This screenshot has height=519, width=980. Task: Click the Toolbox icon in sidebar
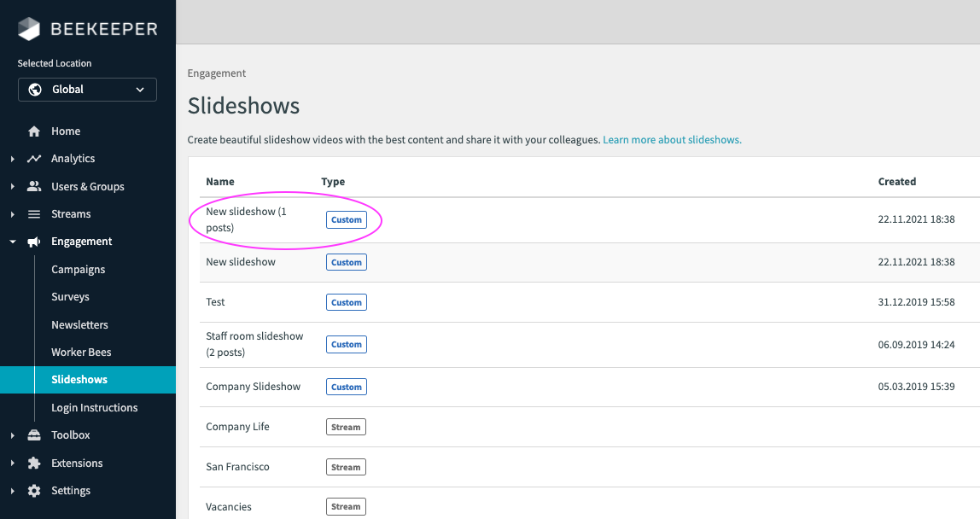(x=34, y=435)
